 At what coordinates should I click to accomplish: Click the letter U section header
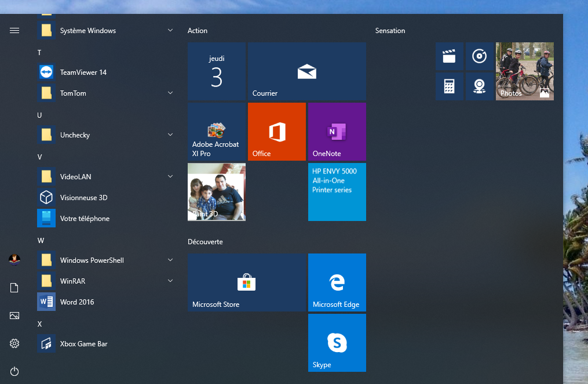(x=39, y=115)
